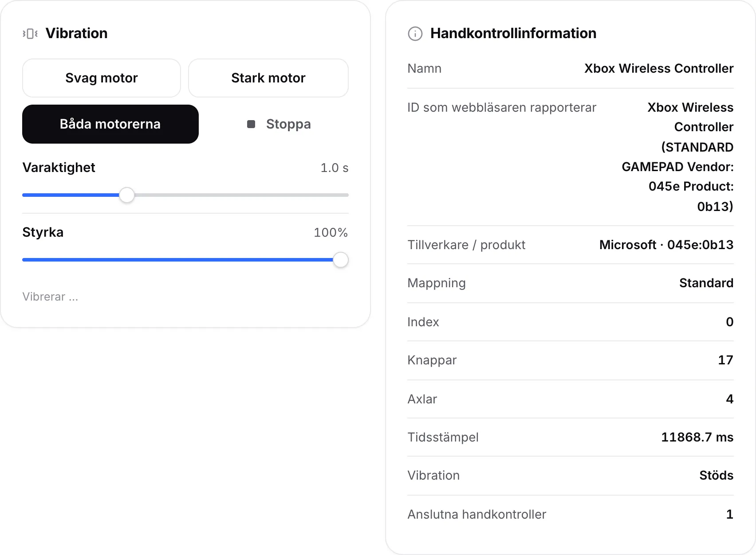Click the Knappar value 17
Image resolution: width=756 pixels, height=555 pixels.
pyautogui.click(x=726, y=360)
